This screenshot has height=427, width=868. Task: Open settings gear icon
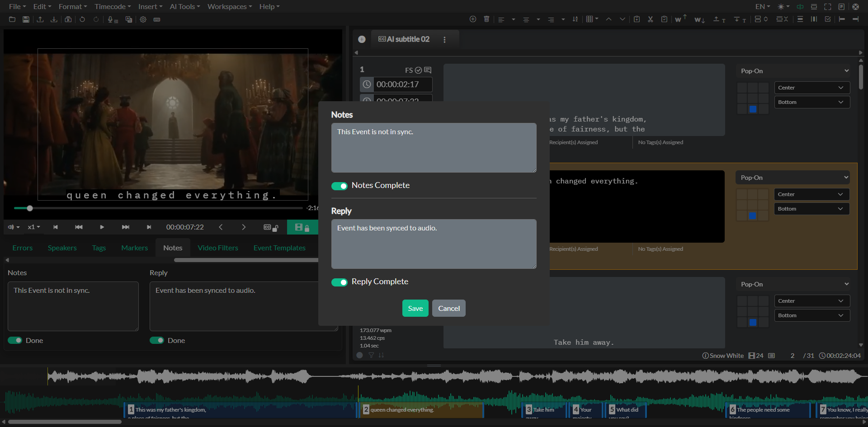click(143, 19)
